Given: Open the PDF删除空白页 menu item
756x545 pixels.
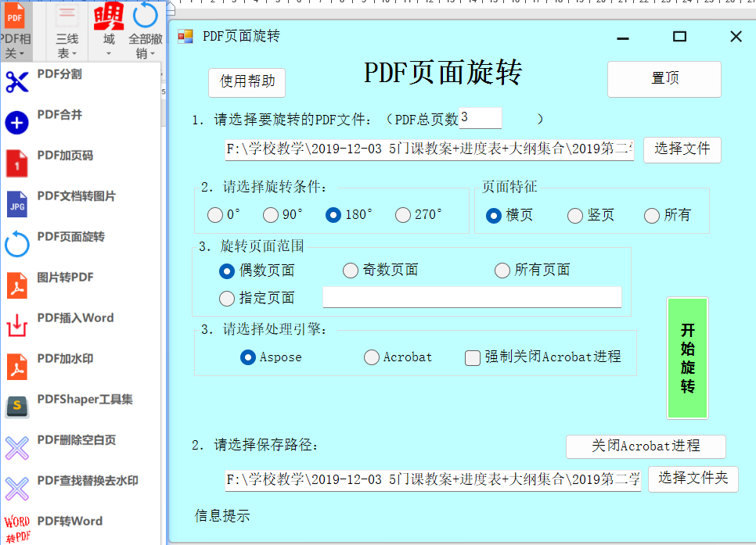Looking at the screenshot, I should tap(81, 448).
